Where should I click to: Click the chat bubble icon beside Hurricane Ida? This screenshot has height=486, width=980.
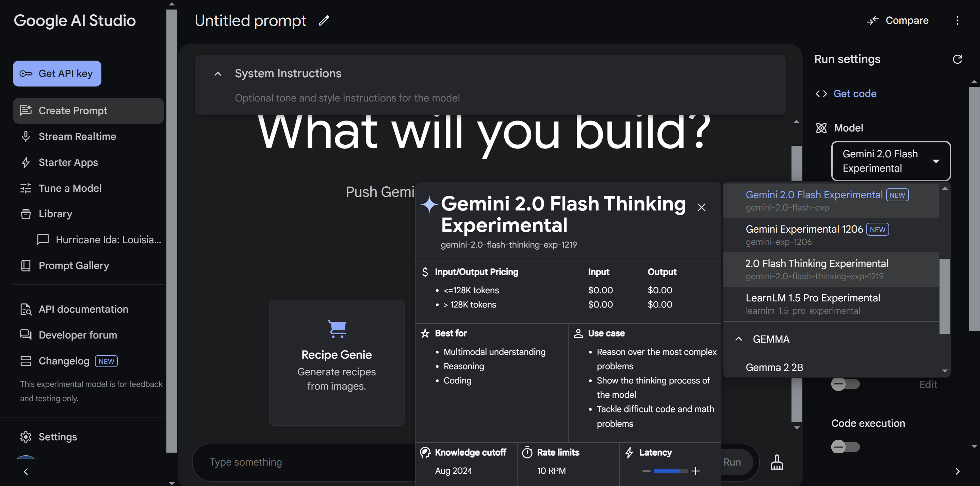point(43,239)
